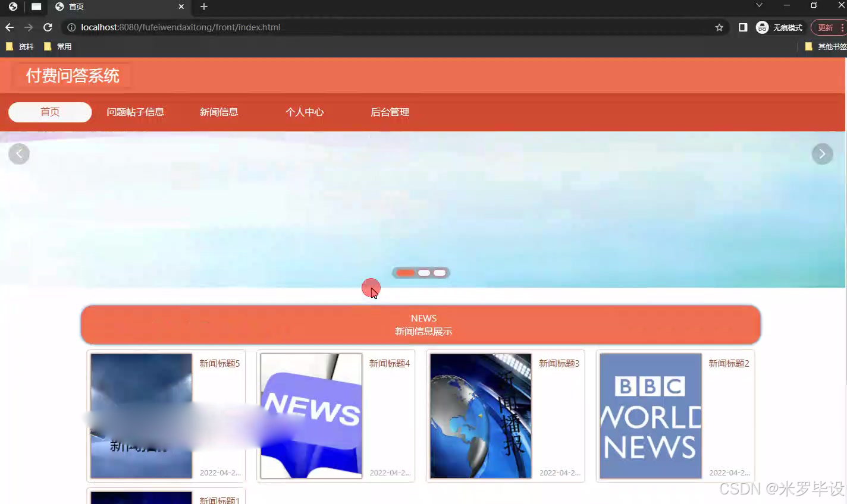Open the 资料 bookmarks folder
Screen dimensions: 847x504
point(20,46)
